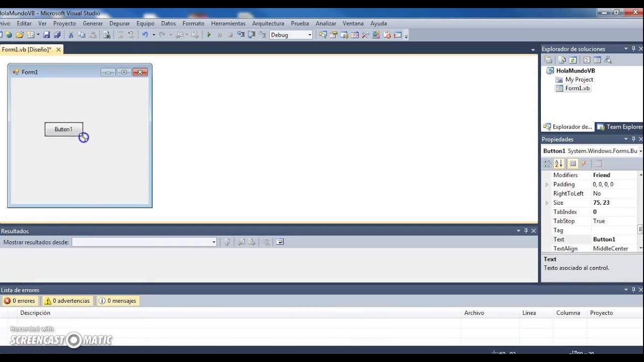Click View Class Diagram icon in Solution Explorer
The image size is (644, 362).
click(x=608, y=60)
